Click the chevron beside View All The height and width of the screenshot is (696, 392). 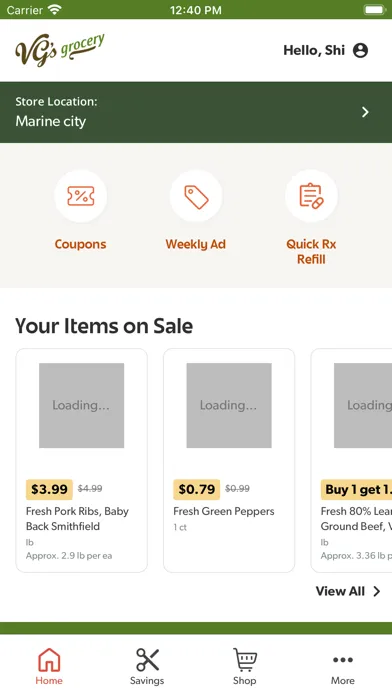(376, 591)
